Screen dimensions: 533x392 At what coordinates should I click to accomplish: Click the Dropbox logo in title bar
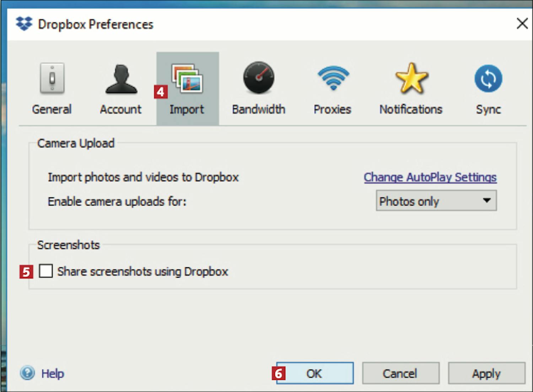point(24,24)
